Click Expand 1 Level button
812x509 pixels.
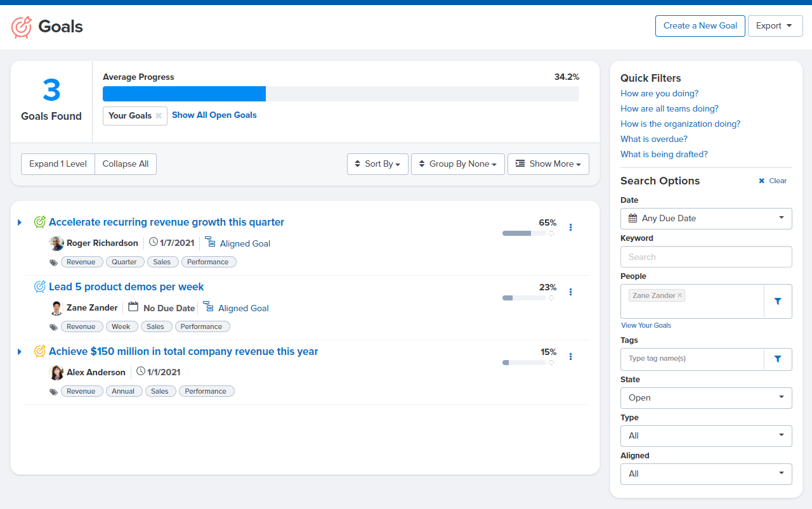click(x=58, y=164)
